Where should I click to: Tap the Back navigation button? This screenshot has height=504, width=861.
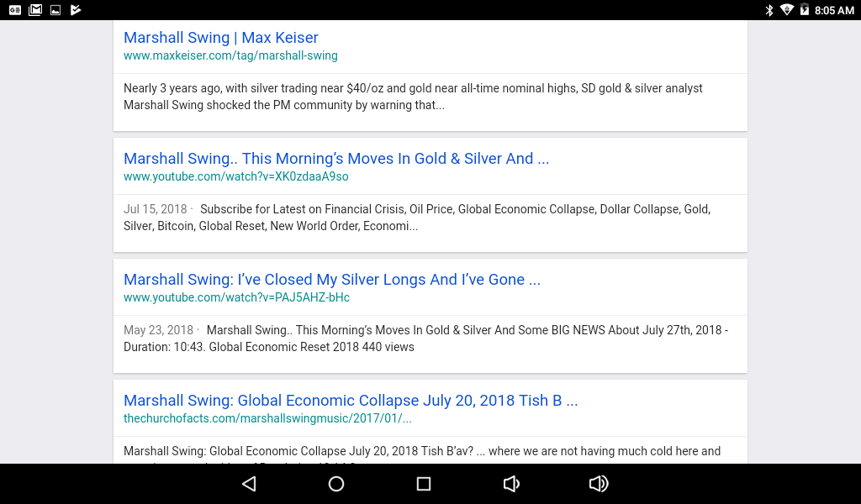click(x=249, y=484)
